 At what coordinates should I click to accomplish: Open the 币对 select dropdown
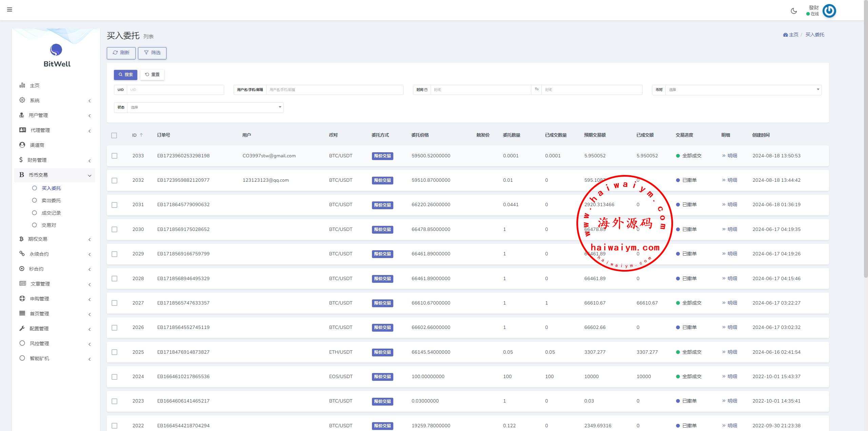pyautogui.click(x=743, y=90)
